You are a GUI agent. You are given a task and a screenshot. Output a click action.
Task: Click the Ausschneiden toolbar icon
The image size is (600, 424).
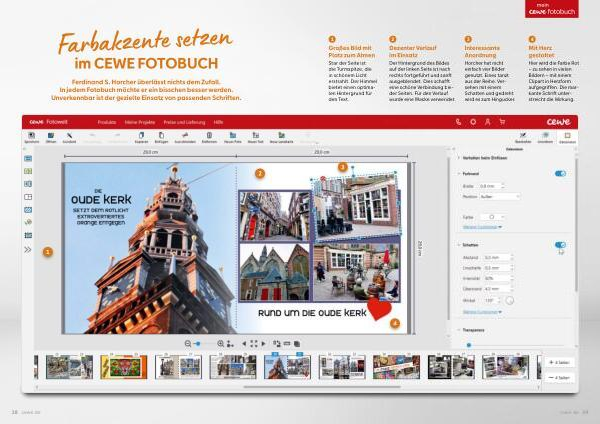click(x=185, y=135)
